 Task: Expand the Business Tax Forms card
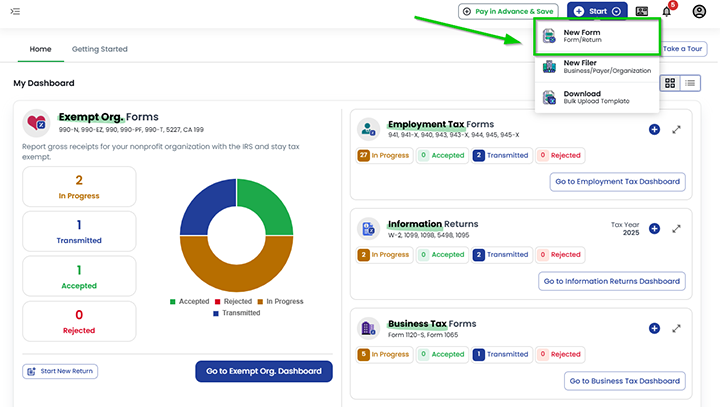[x=676, y=328]
